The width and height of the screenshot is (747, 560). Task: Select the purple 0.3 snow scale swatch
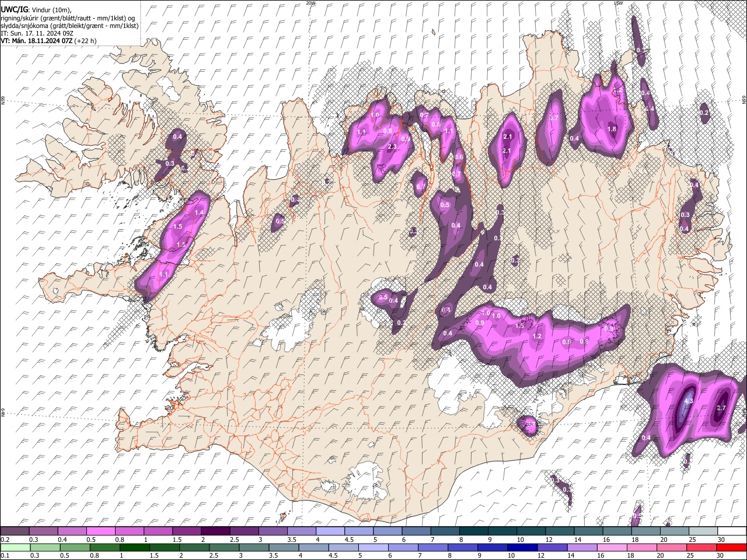43,531
